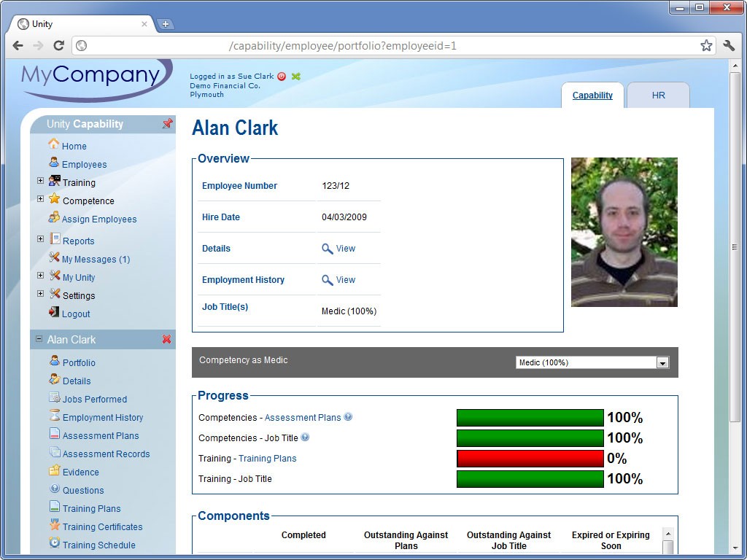Collapse the Alan Clark sidebar section

[x=39, y=339]
